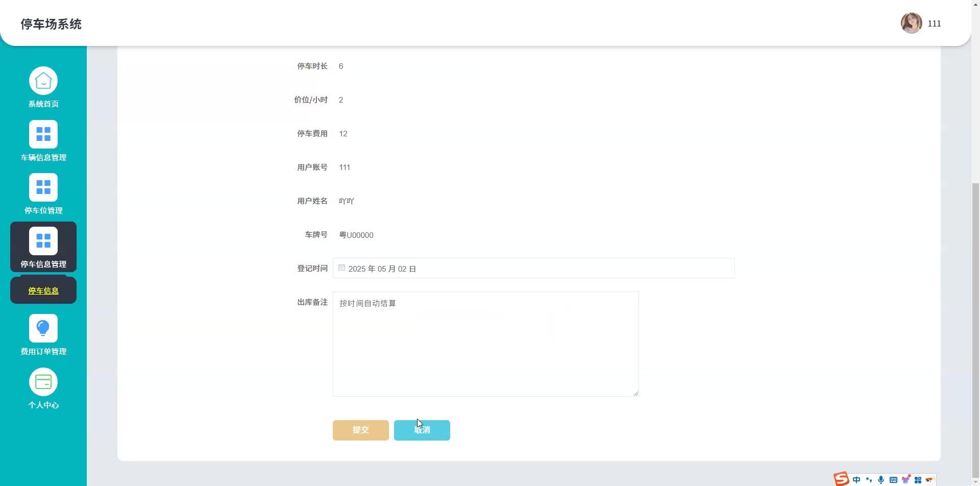Screen dimensions: 980x486
Task: Click the 用户姓名 label
Action: [x=312, y=201]
